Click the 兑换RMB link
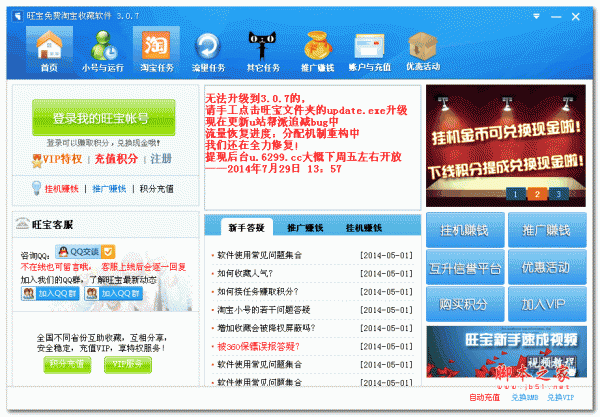The width and height of the screenshot is (600, 417). pyautogui.click(x=525, y=397)
